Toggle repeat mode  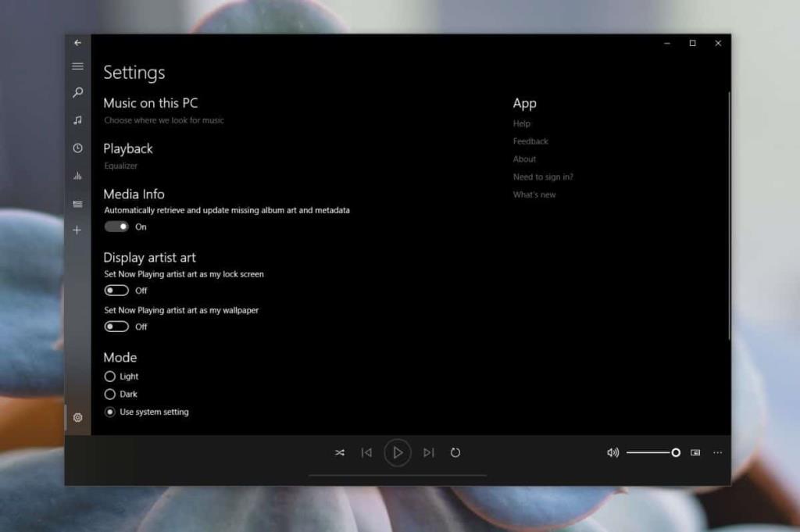point(455,452)
